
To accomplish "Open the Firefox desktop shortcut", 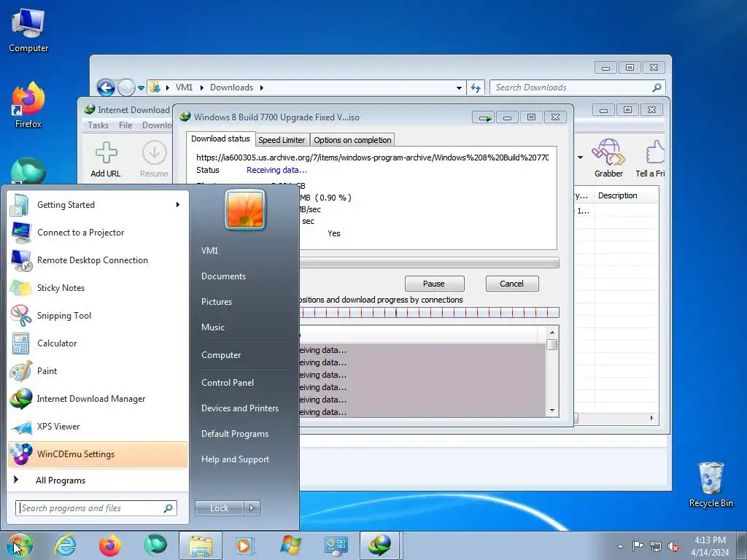I will (x=28, y=106).
